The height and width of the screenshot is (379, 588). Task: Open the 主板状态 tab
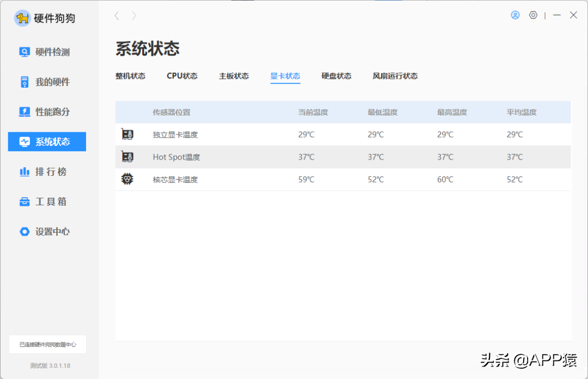click(234, 76)
